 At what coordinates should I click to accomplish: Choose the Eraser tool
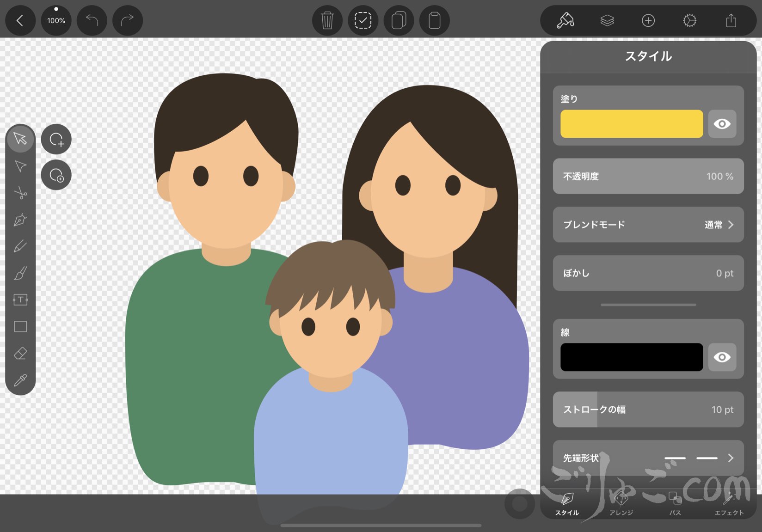tap(20, 354)
